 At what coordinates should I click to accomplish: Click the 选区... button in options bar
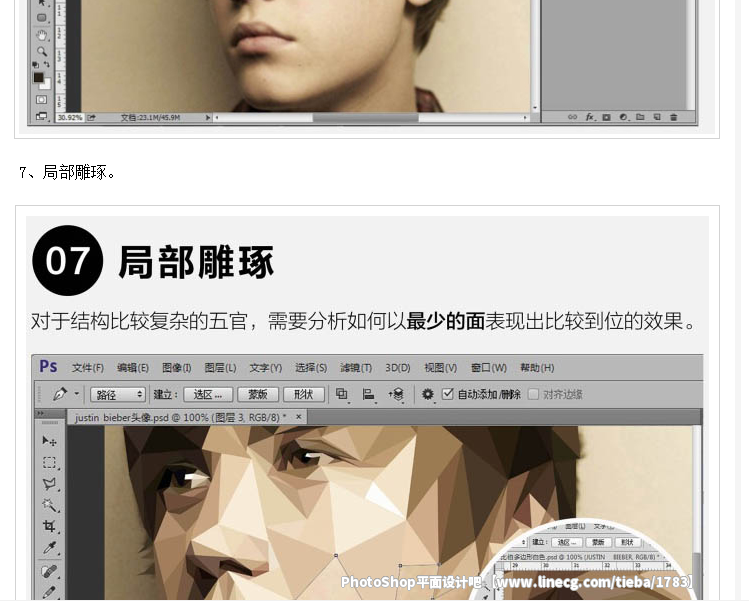pos(208,395)
